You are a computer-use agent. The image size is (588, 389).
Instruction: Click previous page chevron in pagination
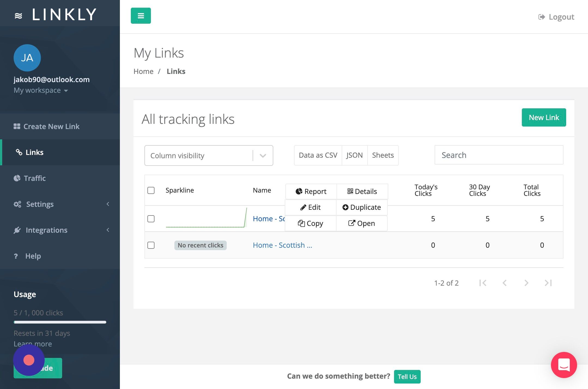[x=505, y=283]
